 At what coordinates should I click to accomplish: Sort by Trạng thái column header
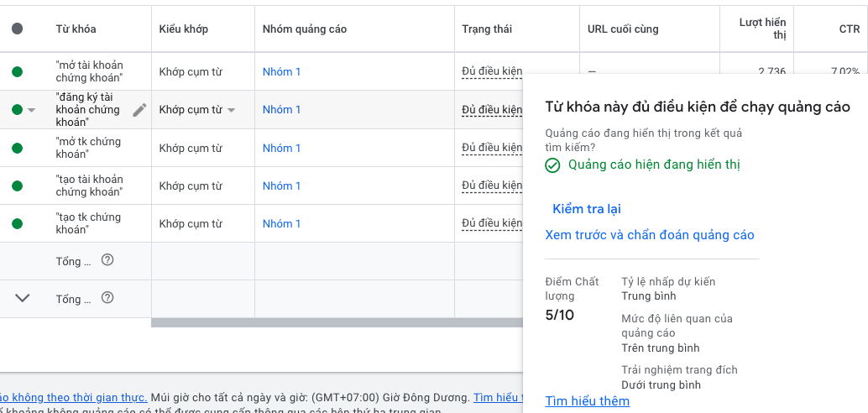pos(487,29)
